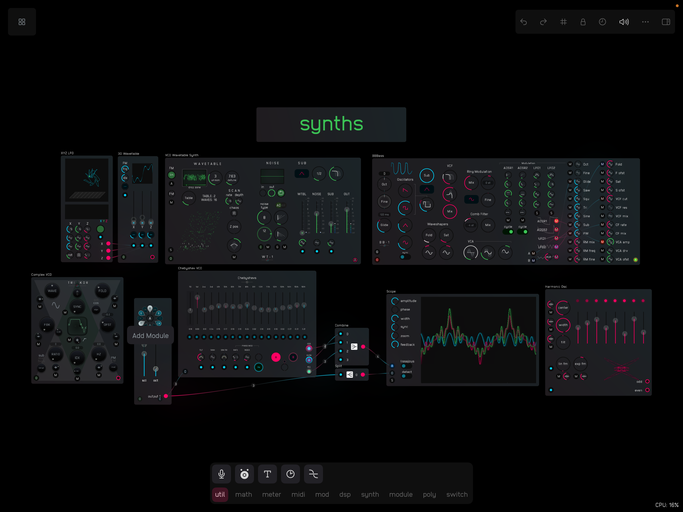Toggle the Scope freeze switch
Viewport: 683px width, 512px height.
tap(405, 366)
